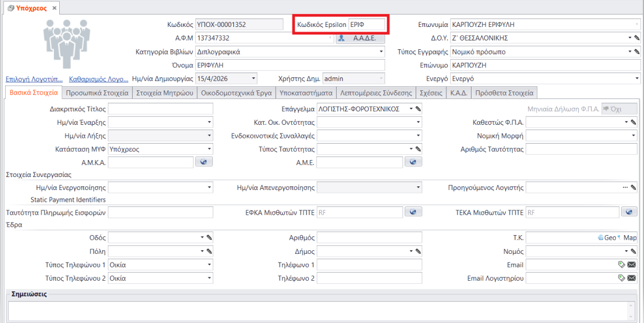The height and width of the screenshot is (323, 644).
Task: Click the globe button beside ΤΕΚΑ Μισθωτών ΤΠΤΕ
Action: click(x=629, y=212)
